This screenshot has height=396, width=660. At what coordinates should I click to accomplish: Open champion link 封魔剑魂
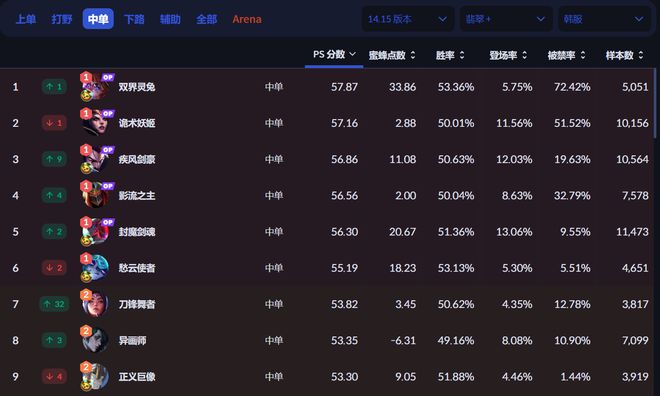point(137,232)
